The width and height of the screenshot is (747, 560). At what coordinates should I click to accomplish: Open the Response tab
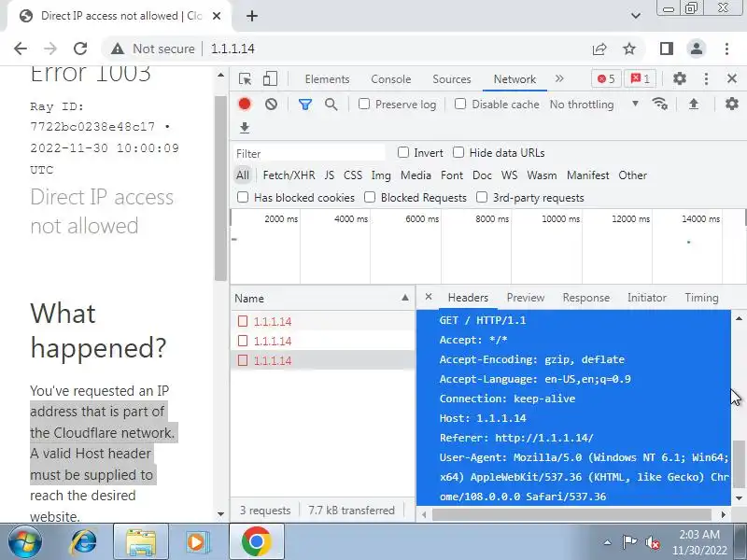click(586, 298)
